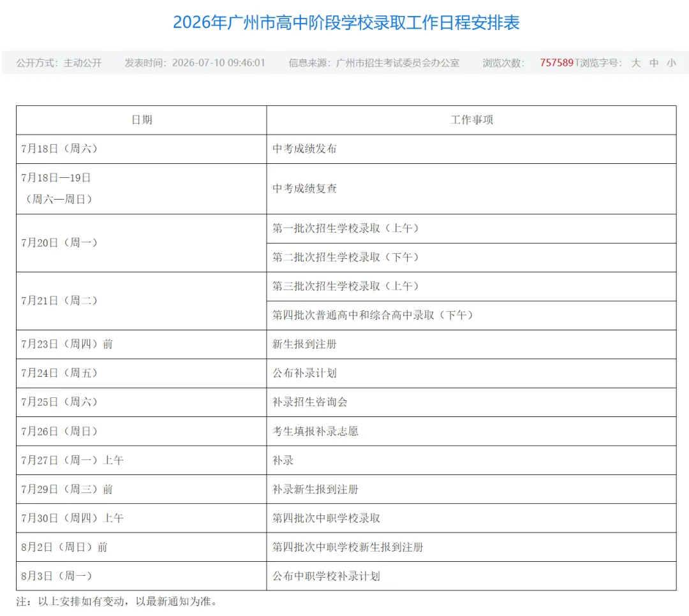Click the publish time 2026-07-10 09:46:01
The width and height of the screenshot is (689, 616).
(219, 63)
